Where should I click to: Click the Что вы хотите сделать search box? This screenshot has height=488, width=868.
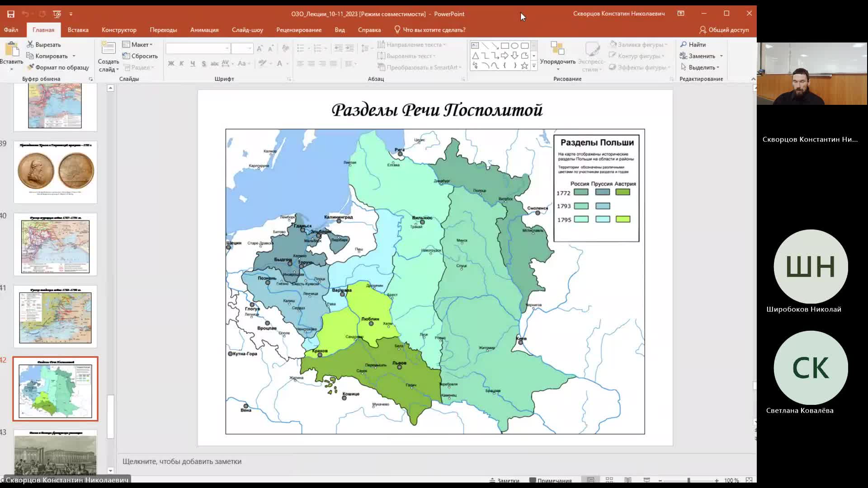pos(429,30)
